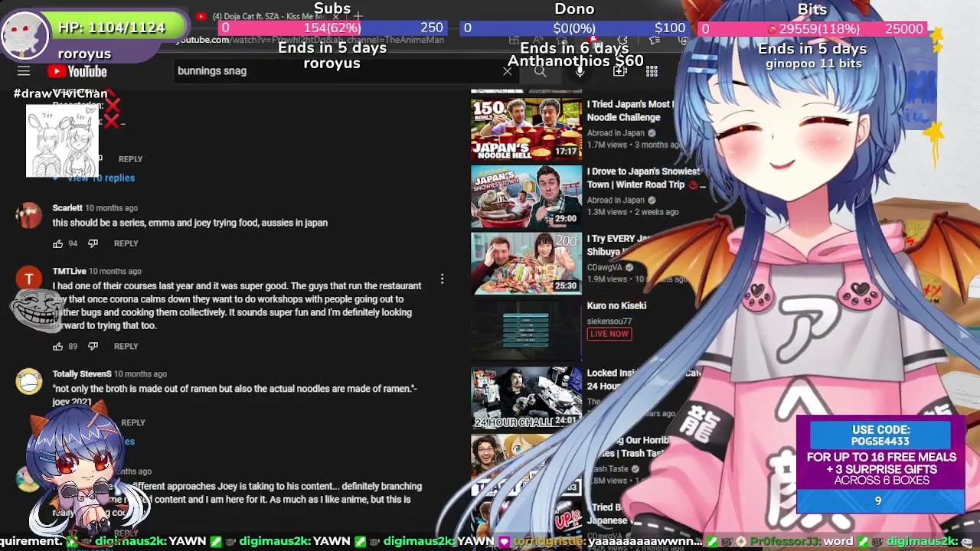Viewport: 980px width, 551px height.
Task: Open the YouTube apps grid icon
Action: (x=652, y=71)
